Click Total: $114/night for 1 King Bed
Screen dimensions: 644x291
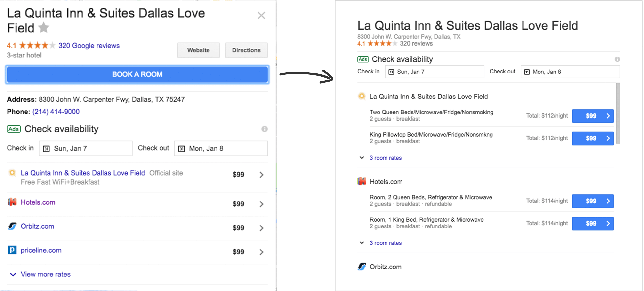pos(547,223)
